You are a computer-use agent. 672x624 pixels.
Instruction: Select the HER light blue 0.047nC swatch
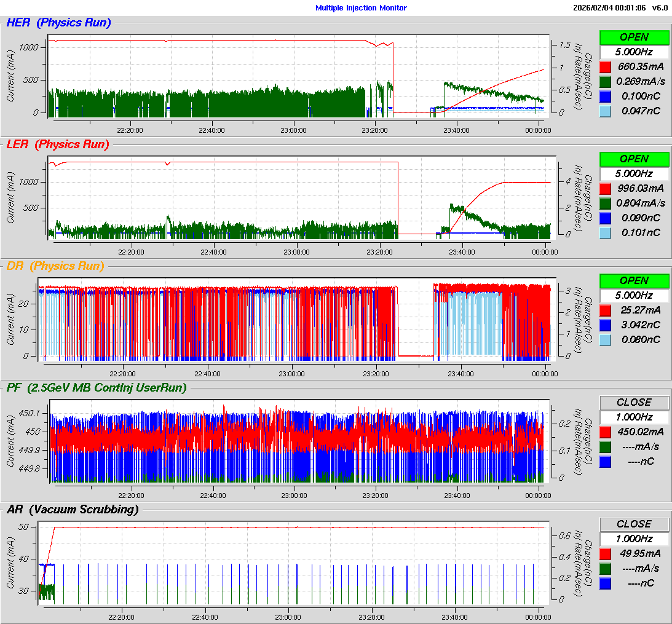605,111
